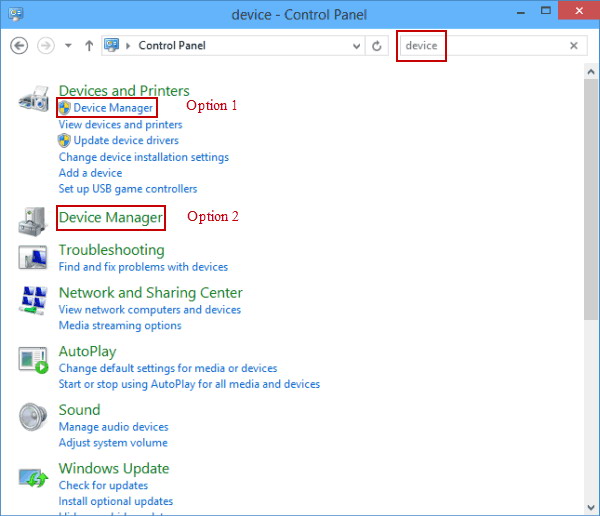Click the Network and Sharing Center icon
This screenshot has height=516, width=600.
(34, 300)
